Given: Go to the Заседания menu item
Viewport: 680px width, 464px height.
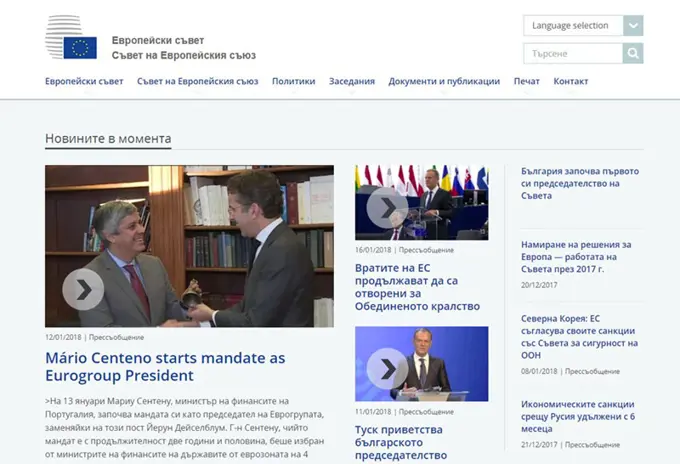Looking at the screenshot, I should pyautogui.click(x=352, y=82).
